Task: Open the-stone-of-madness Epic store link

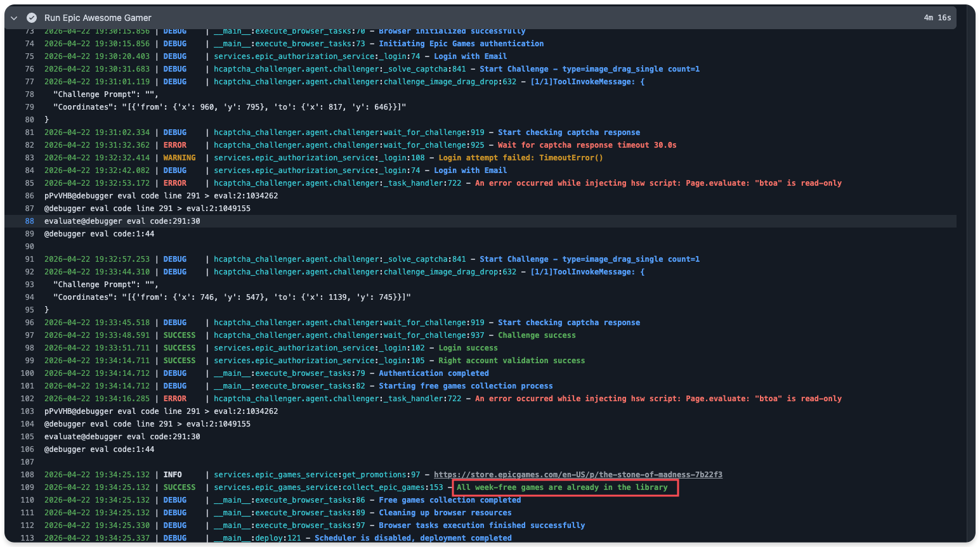Action: click(x=578, y=475)
